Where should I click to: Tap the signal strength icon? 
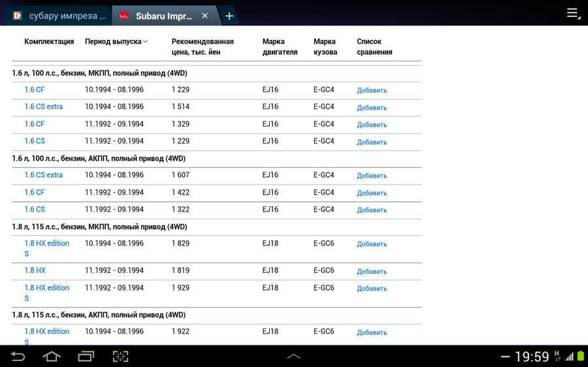pos(570,357)
